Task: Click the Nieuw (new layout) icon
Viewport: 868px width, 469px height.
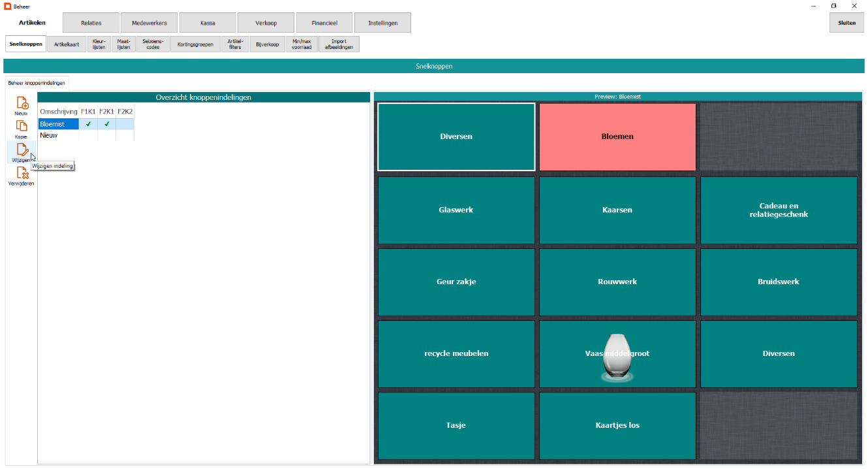Action: click(22, 103)
